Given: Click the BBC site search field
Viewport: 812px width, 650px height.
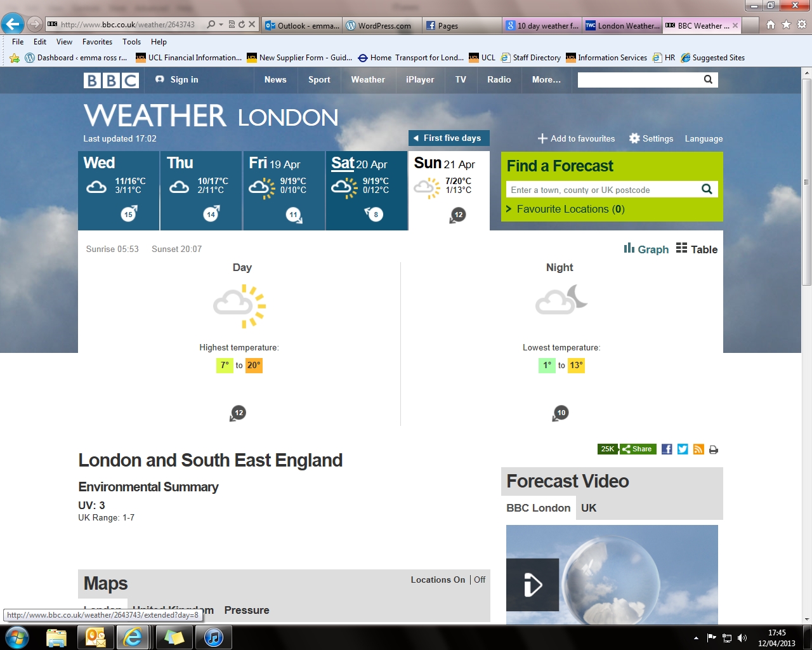Looking at the screenshot, I should 638,80.
